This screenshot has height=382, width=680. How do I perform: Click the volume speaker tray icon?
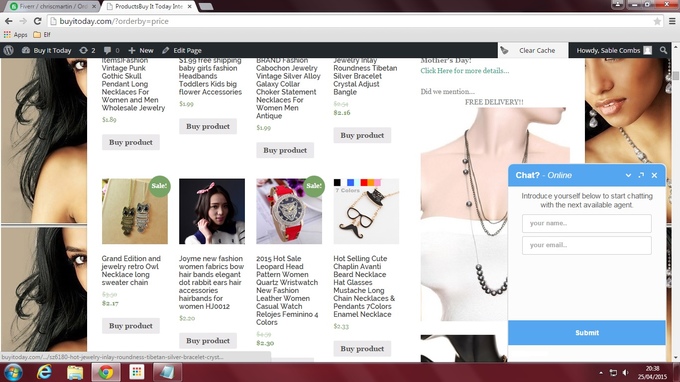(x=625, y=372)
